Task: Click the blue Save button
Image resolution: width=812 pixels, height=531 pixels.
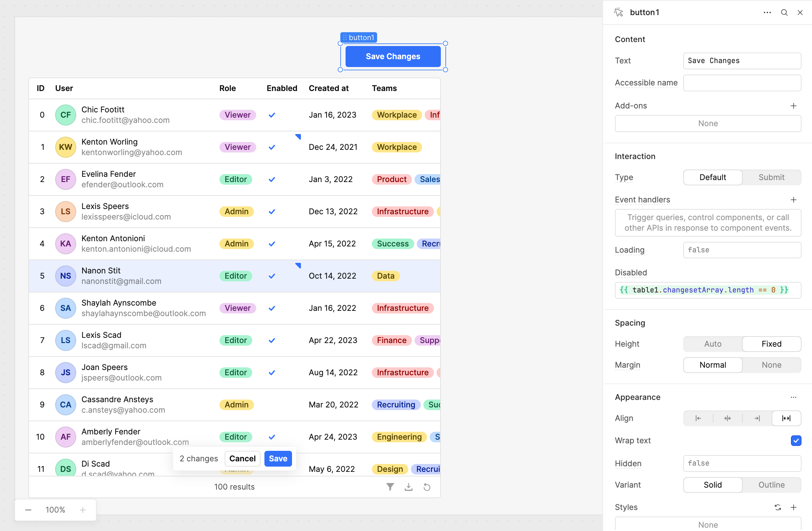Action: pos(278,458)
